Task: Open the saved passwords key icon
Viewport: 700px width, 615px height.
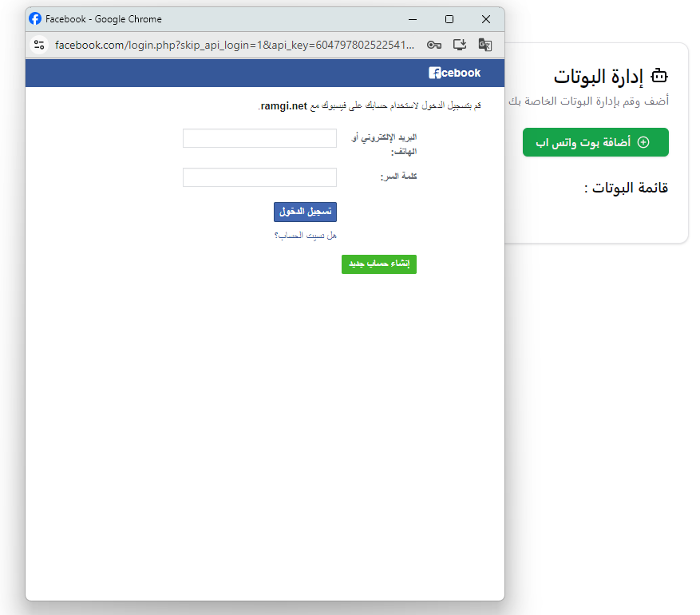Action: click(x=434, y=45)
